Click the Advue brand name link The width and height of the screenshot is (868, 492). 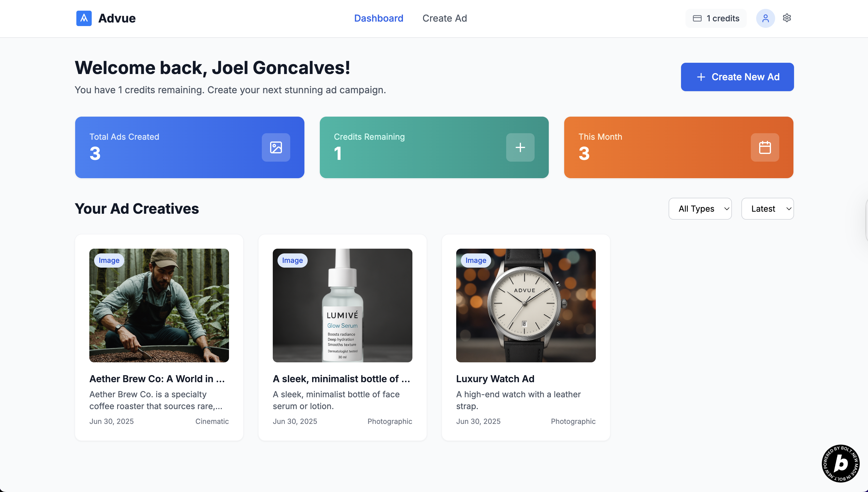point(117,18)
